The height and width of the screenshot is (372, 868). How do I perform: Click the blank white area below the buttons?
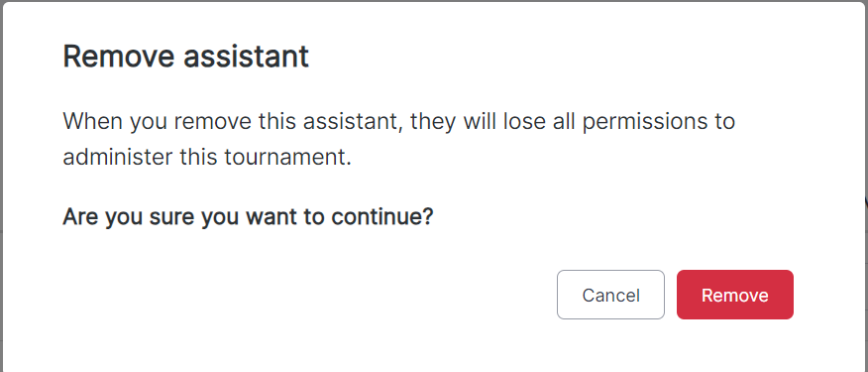coord(434,346)
